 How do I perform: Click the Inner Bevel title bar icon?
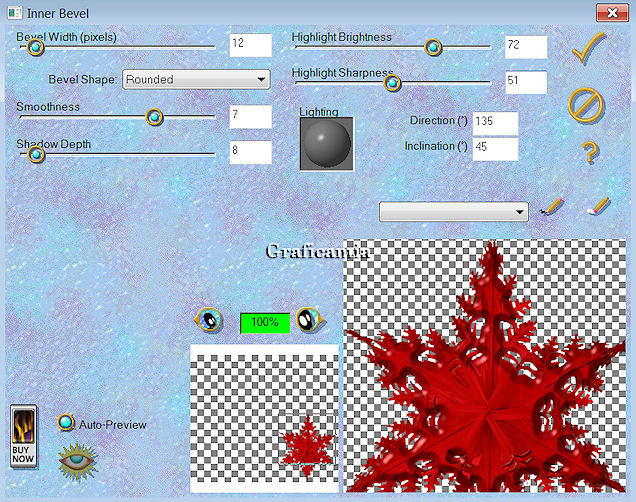coord(15,13)
